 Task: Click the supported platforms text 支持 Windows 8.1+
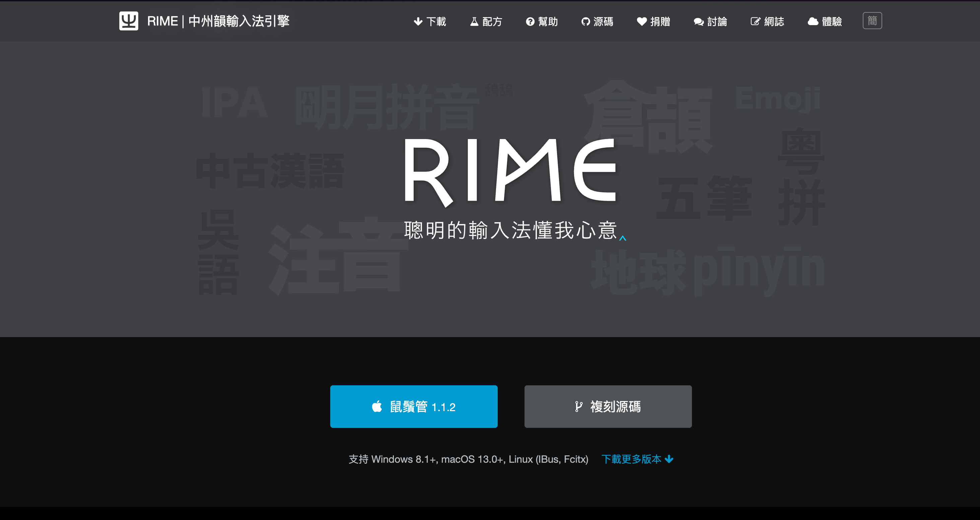coord(469,459)
